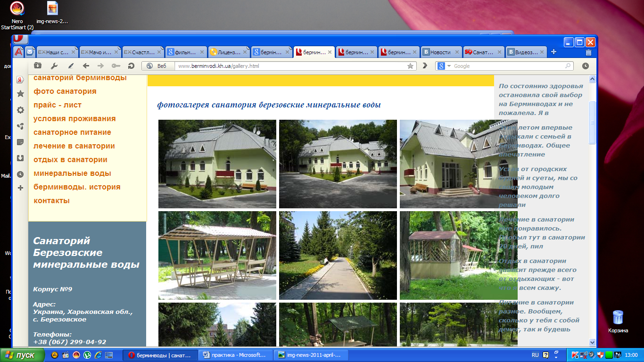Open the фото санатория link
Viewport: 644px width, 362px height.
[65, 91]
